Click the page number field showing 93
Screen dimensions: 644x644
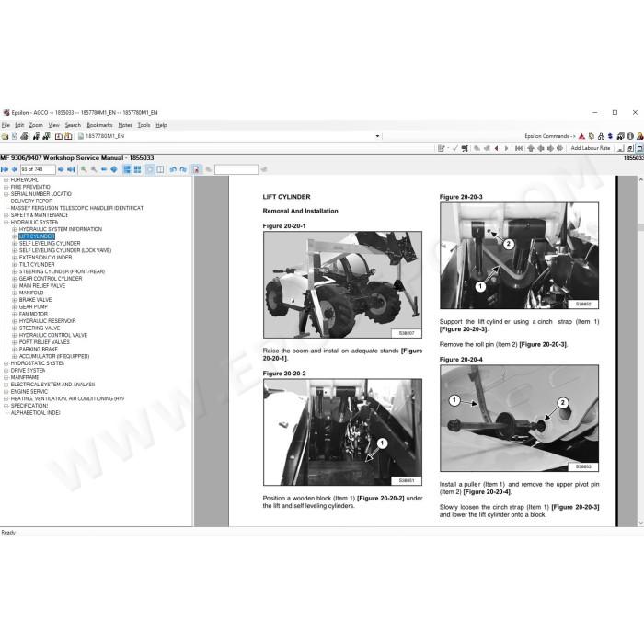pyautogui.click(x=38, y=169)
